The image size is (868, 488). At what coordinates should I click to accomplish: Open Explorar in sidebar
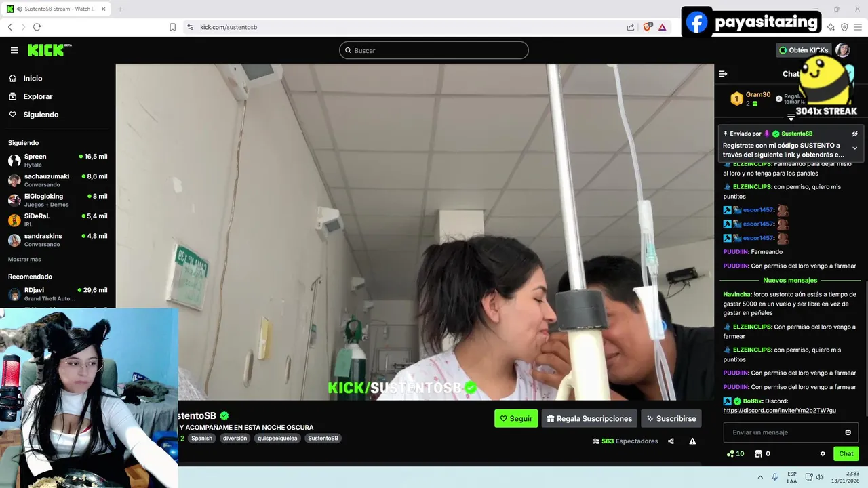31,96
